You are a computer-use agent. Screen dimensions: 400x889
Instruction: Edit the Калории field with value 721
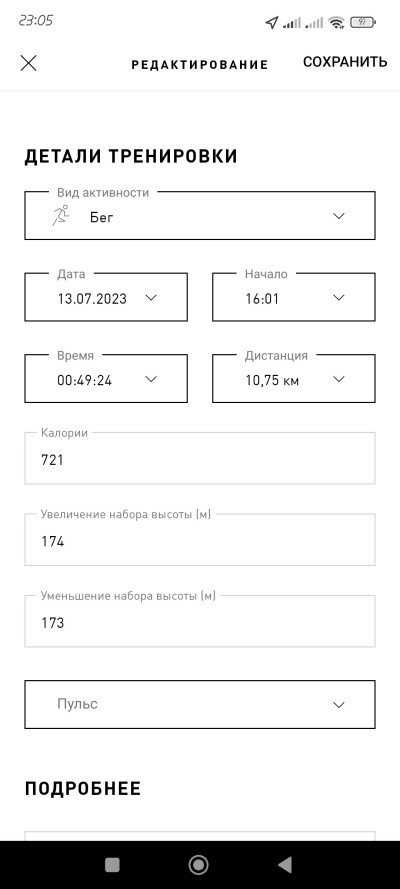point(199,458)
